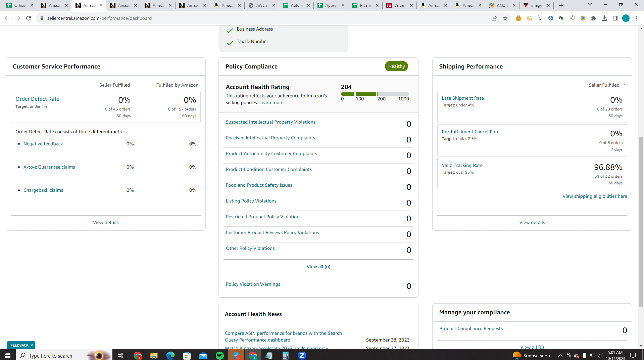The width and height of the screenshot is (644, 360).
Task: Switch to the AMZ browser tab
Action: coord(502,5)
